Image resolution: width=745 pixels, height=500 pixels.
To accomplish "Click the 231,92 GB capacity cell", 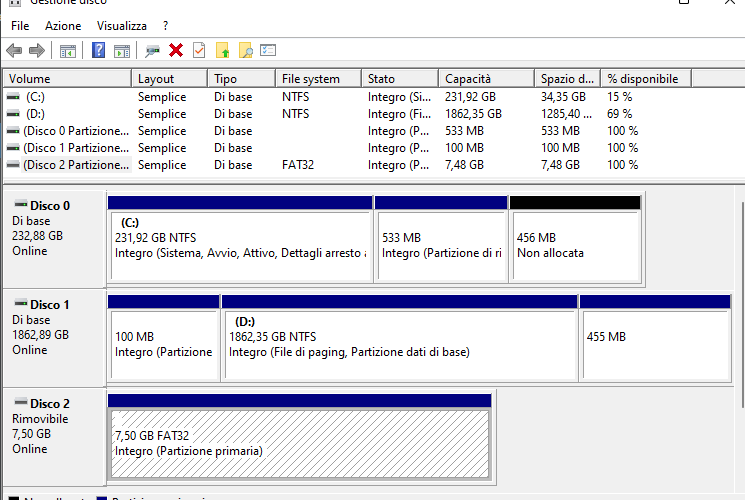I will click(x=470, y=97).
